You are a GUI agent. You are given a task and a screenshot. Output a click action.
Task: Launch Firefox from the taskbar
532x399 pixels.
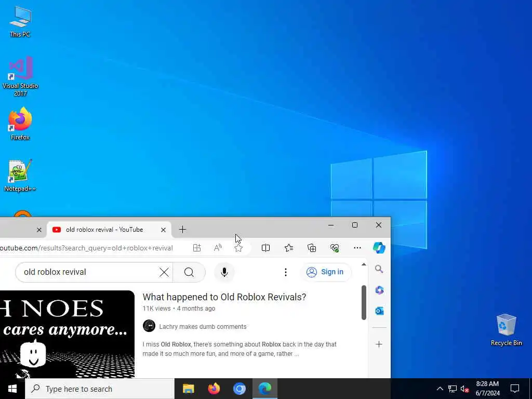pyautogui.click(x=214, y=389)
